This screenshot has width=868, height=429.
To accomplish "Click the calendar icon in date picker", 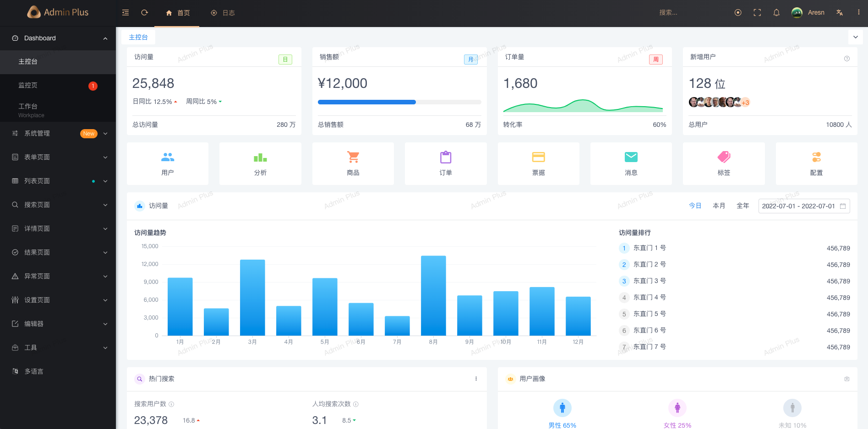I will tap(843, 206).
